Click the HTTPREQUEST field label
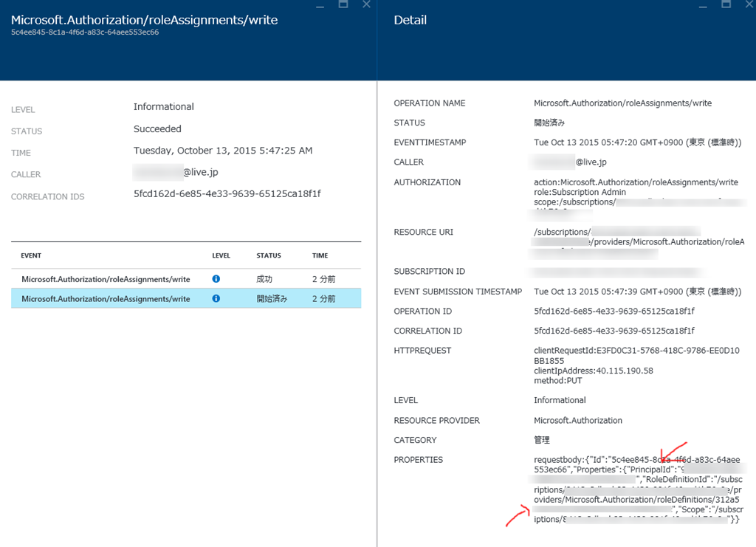The width and height of the screenshot is (756, 547). click(x=422, y=351)
